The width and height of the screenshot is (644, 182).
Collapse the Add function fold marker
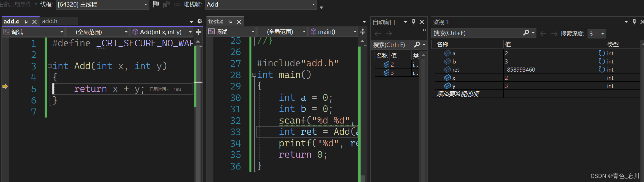click(50, 66)
